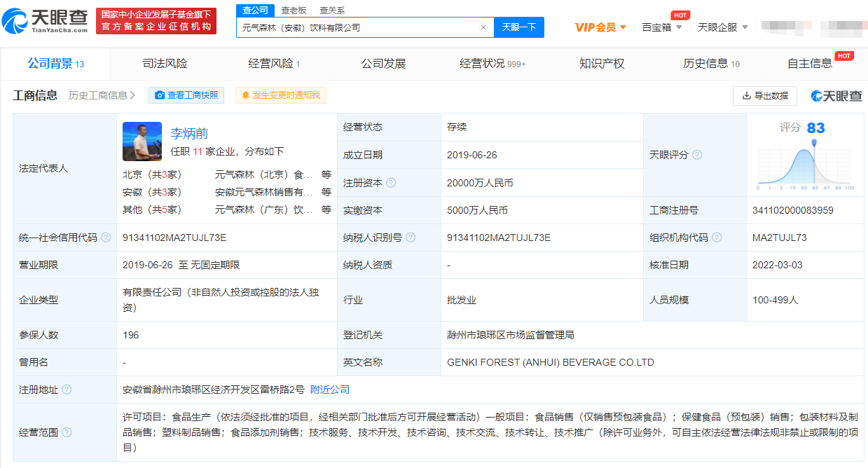Click help icon next to 注册资本
Screen dimensions: 868x468
click(391, 183)
